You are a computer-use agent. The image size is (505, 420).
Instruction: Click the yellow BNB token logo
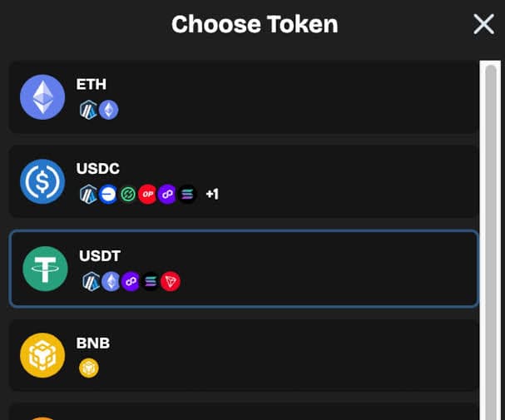click(x=42, y=355)
